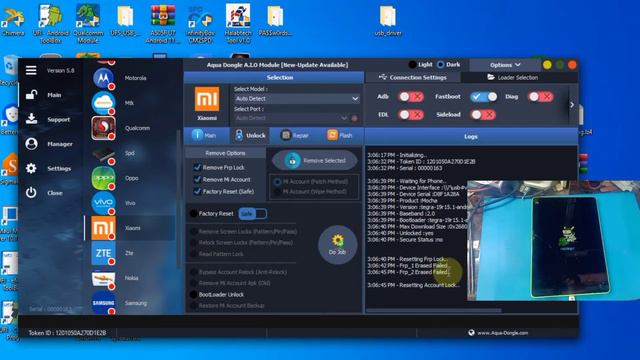The width and height of the screenshot is (640, 360).
Task: Open the Connection Settings tab
Action: coord(413,78)
